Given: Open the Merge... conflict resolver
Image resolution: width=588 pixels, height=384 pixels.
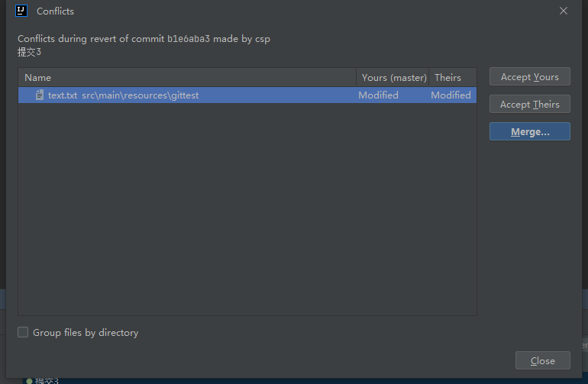Looking at the screenshot, I should click(529, 131).
